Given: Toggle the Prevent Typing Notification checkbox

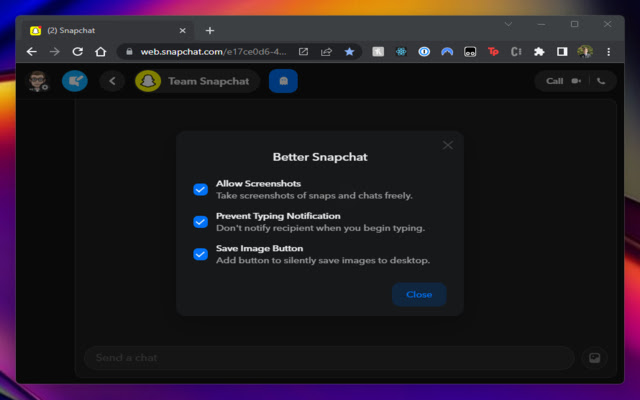Looking at the screenshot, I should tap(200, 221).
